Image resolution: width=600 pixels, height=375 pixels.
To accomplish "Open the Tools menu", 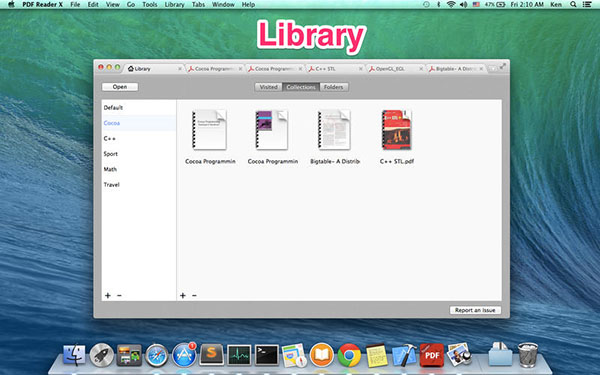I will pos(150,5).
